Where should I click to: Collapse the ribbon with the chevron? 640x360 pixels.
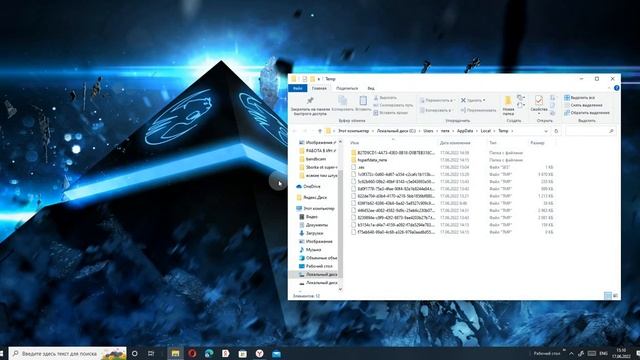pos(609,88)
